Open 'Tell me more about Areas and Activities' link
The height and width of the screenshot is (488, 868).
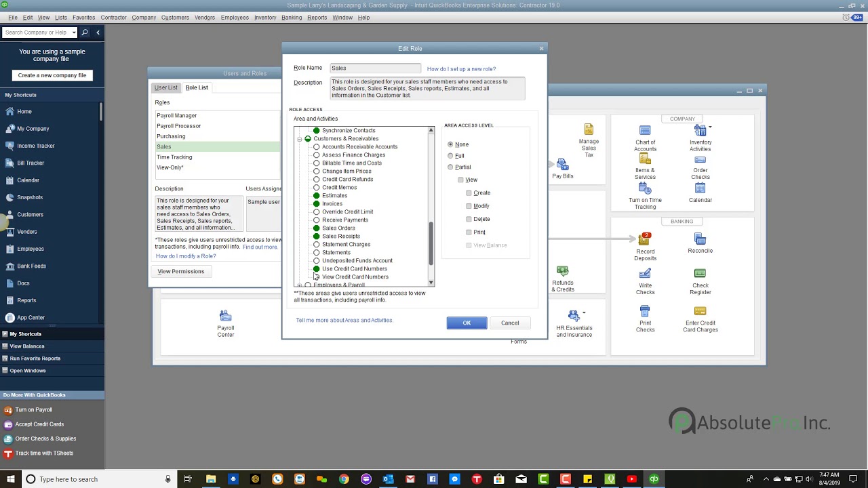[344, 320]
